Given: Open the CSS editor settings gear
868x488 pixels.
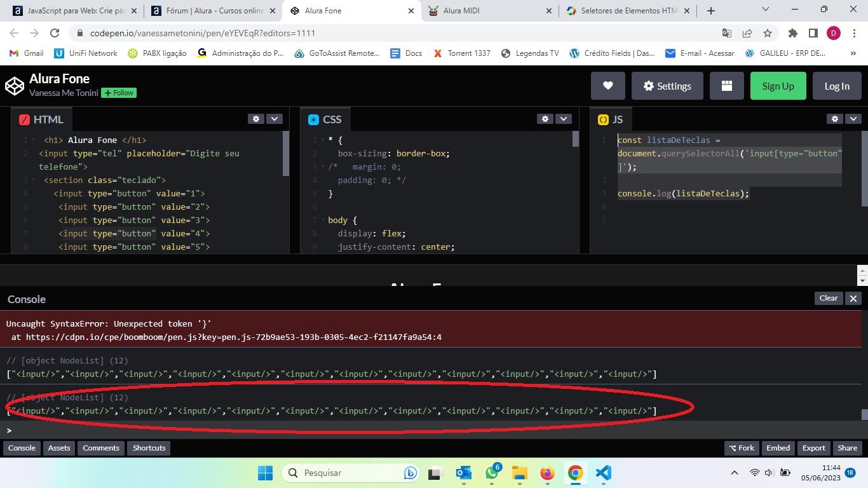Looking at the screenshot, I should pyautogui.click(x=545, y=119).
